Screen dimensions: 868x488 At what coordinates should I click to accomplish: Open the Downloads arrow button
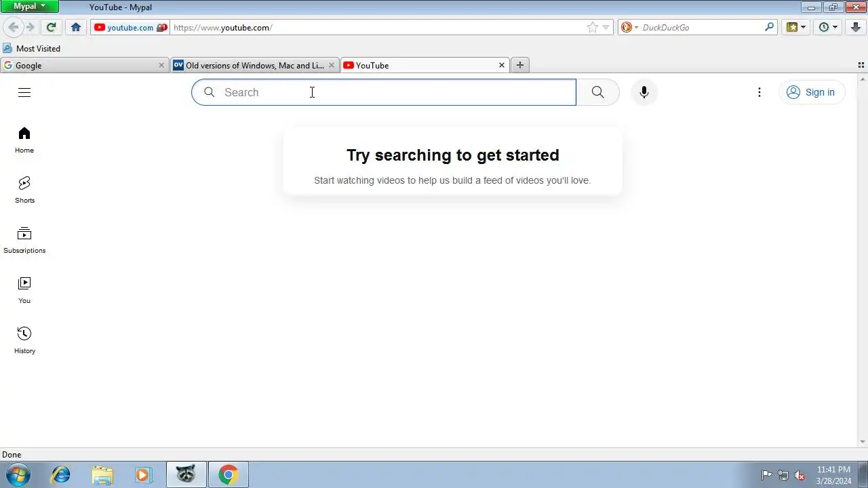click(856, 27)
